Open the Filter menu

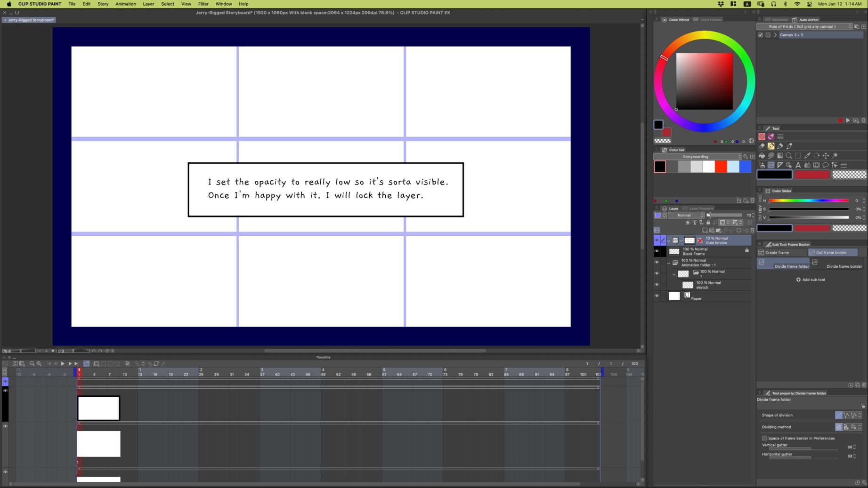coord(203,4)
